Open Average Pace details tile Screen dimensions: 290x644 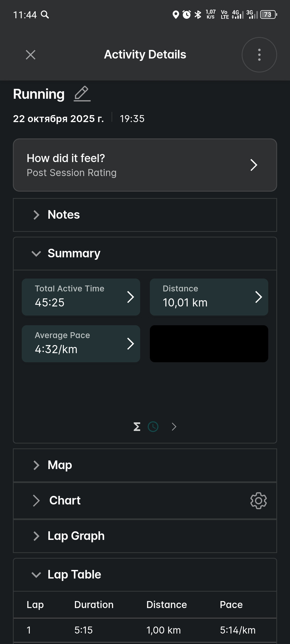(x=81, y=344)
